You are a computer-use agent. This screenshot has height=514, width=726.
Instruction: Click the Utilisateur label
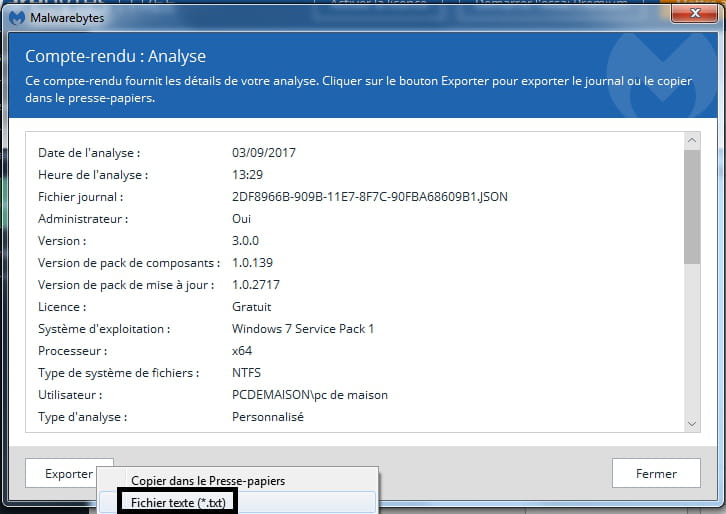(x=70, y=395)
